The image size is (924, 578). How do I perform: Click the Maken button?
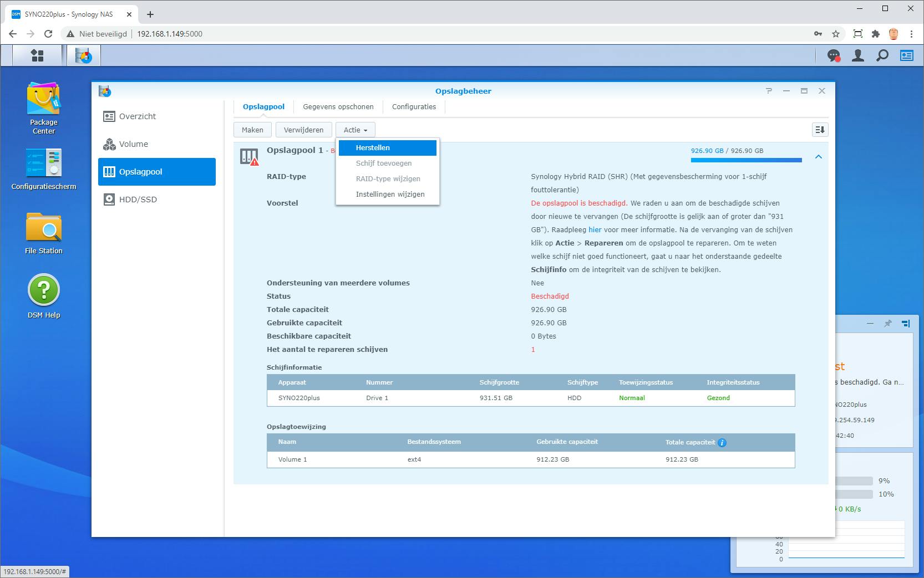[252, 130]
